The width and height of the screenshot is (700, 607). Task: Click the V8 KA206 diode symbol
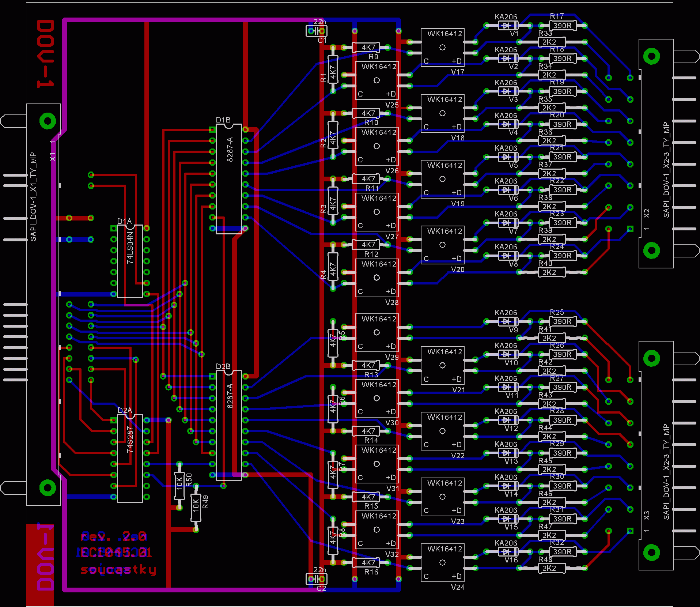[x=507, y=256]
